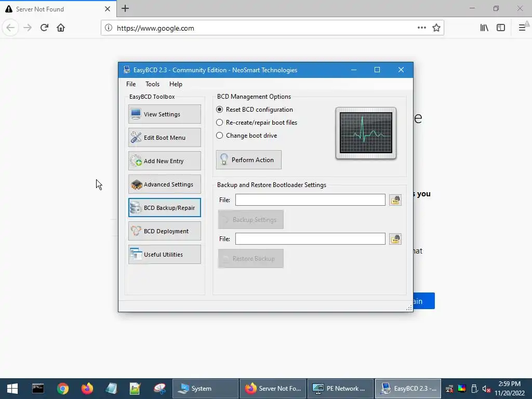Click the Firefox address bar URL
The image size is (532, 399).
155,28
